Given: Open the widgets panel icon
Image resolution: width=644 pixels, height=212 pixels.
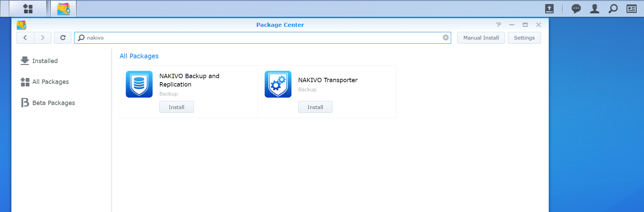Looking at the screenshot, I should (x=631, y=9).
